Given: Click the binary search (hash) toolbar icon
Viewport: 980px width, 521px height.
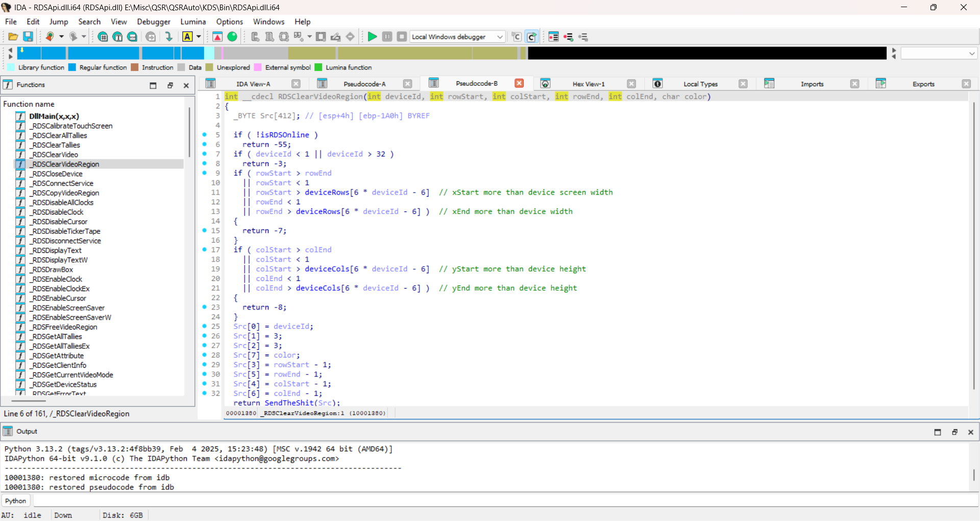Looking at the screenshot, I should (103, 37).
